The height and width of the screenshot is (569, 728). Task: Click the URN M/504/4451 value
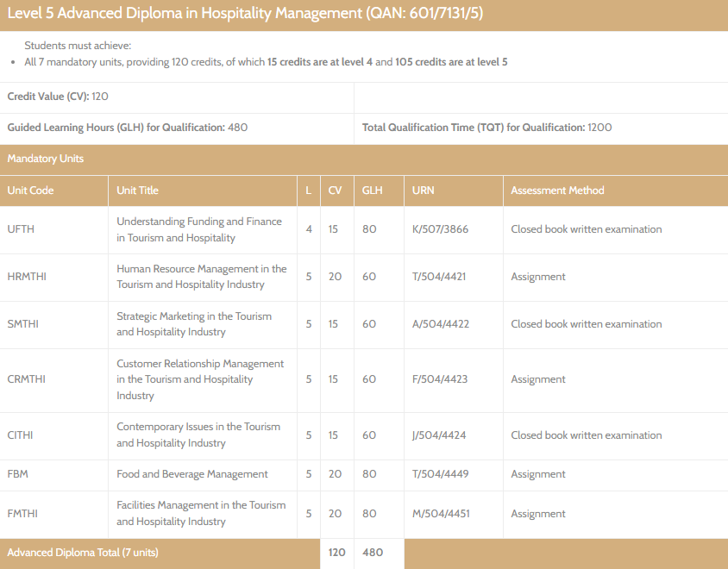[x=440, y=514]
